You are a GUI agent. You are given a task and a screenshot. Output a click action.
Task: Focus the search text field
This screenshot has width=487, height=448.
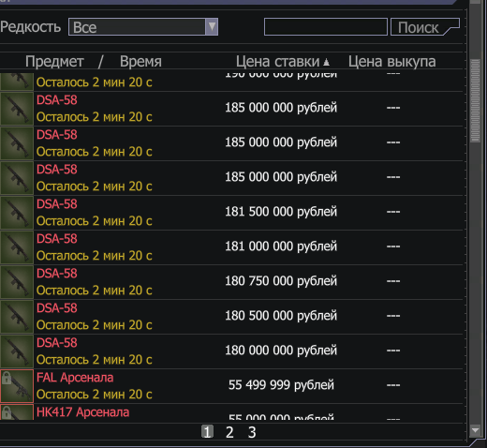pyautogui.click(x=326, y=27)
